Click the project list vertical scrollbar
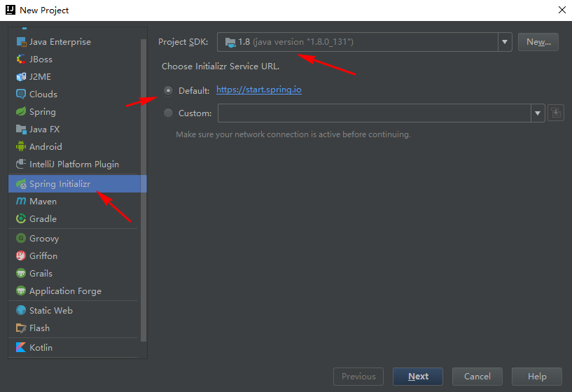This screenshot has width=572, height=392. pos(144,190)
